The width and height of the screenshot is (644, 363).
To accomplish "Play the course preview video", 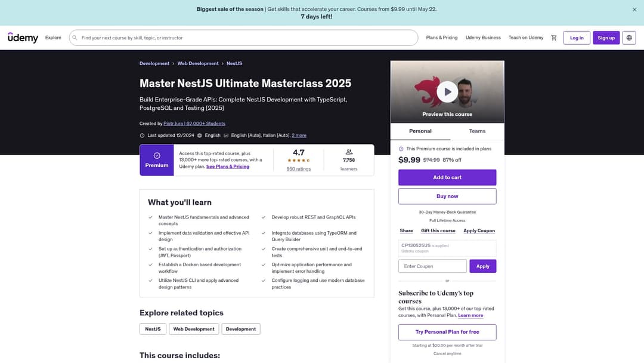I will 447,92.
